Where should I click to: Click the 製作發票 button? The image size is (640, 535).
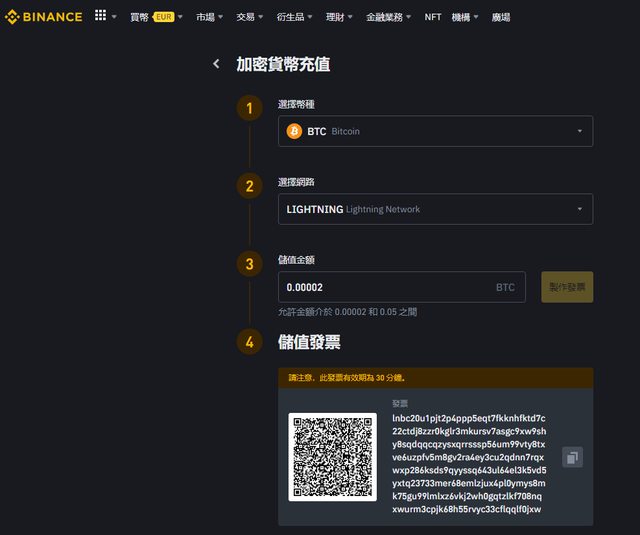coord(567,287)
